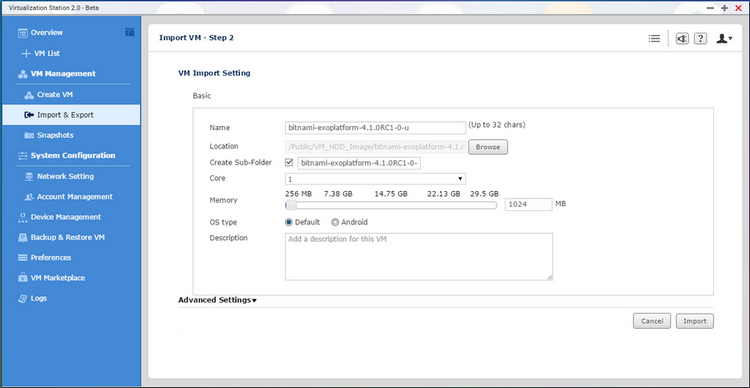
Task: Open Account Management page
Action: pyautogui.click(x=75, y=197)
